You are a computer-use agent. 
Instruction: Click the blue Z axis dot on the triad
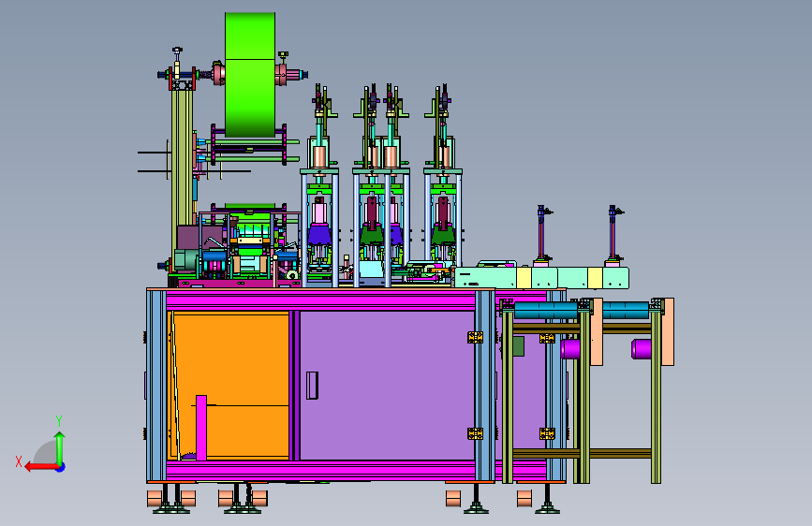coord(61,467)
